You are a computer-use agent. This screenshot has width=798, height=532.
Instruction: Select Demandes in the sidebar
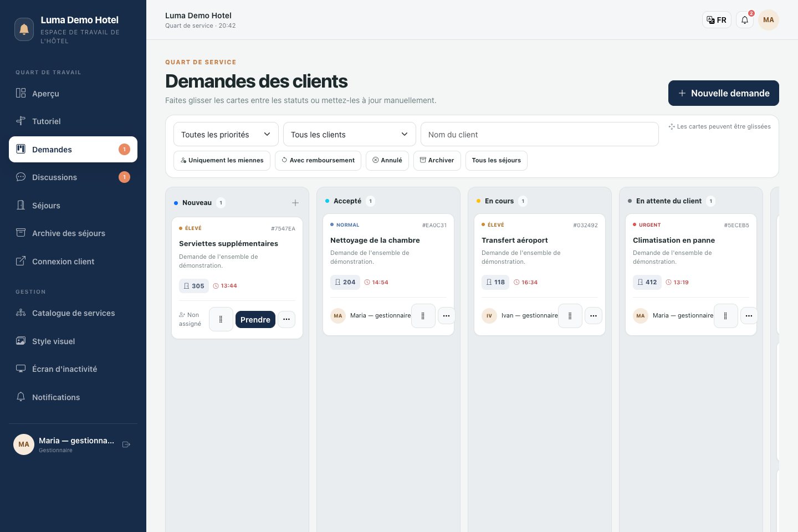click(73, 149)
